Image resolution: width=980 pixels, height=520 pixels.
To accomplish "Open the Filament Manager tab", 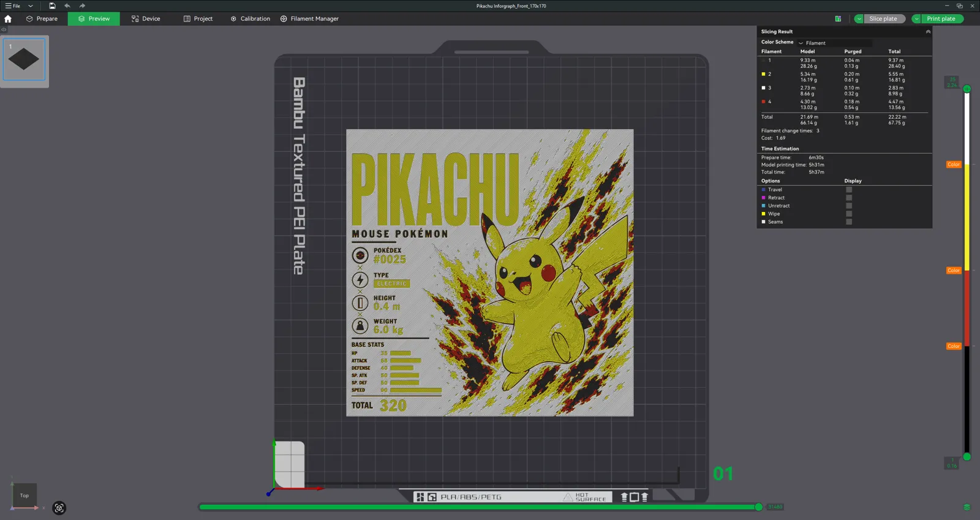I will point(309,19).
